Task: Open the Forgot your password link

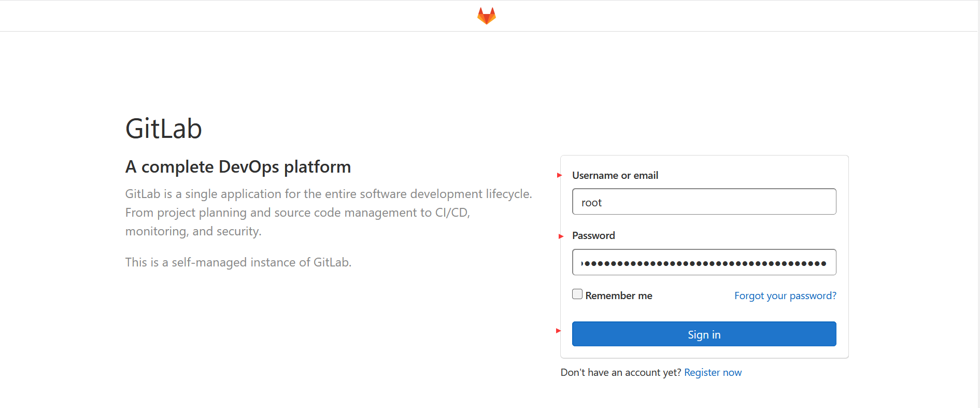Action: (785, 296)
